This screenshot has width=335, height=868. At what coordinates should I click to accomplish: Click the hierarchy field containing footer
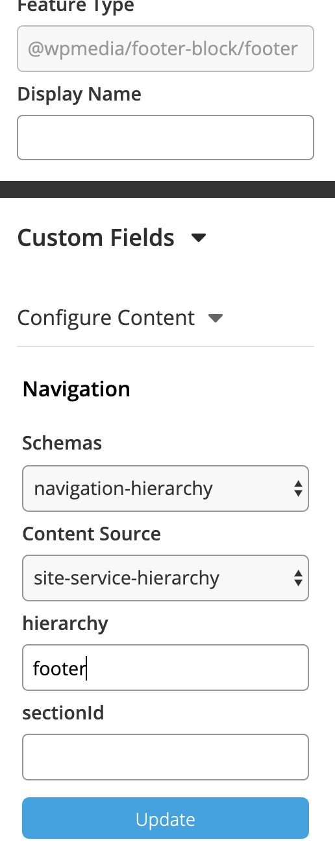point(166,668)
